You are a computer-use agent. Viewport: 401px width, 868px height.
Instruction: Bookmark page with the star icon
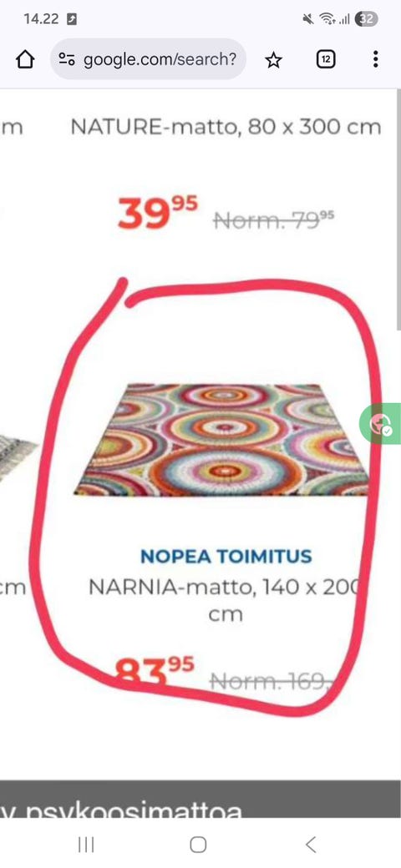(273, 60)
